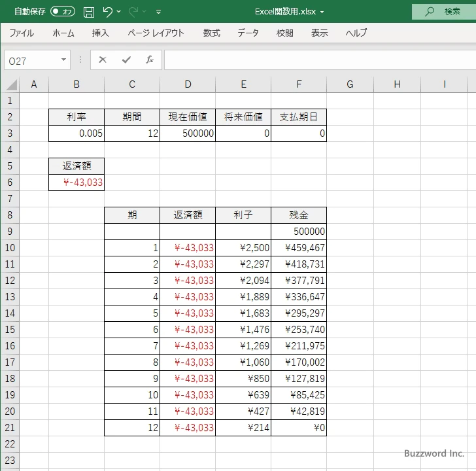The width and height of the screenshot is (476, 471).
Task: Expand the Name Box dropdown arrow
Action: click(x=63, y=60)
